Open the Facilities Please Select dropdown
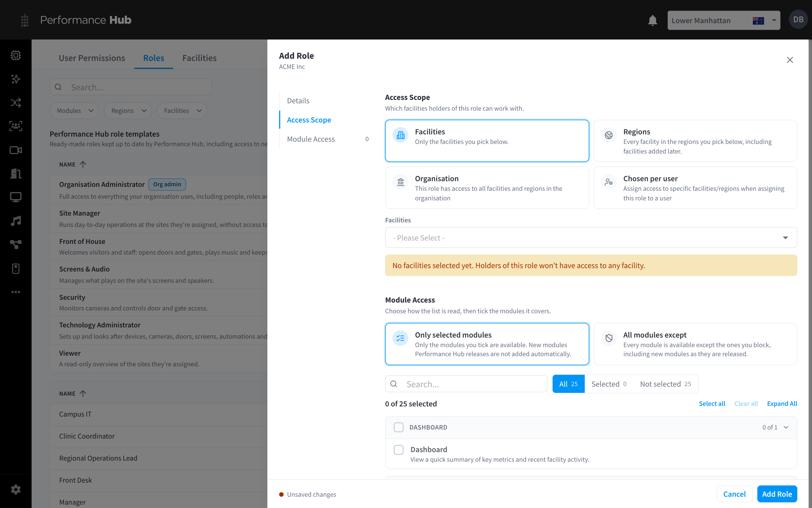Image resolution: width=812 pixels, height=508 pixels. [x=591, y=238]
